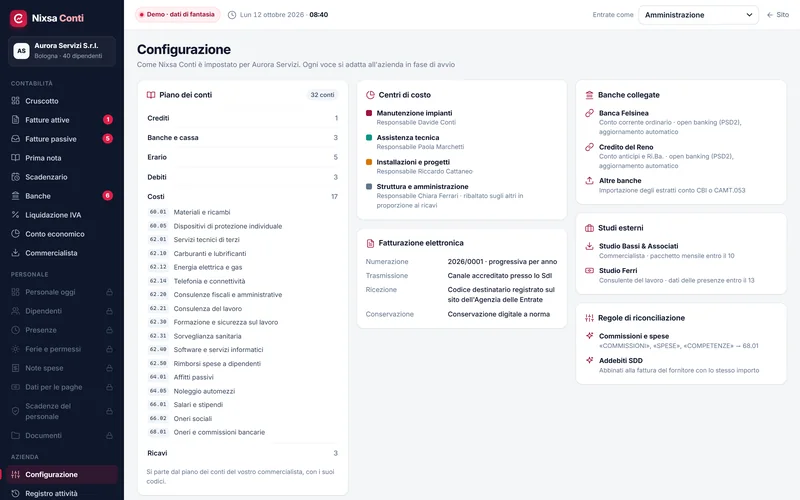
Task: Collapse the Costi account group
Action: click(242, 196)
